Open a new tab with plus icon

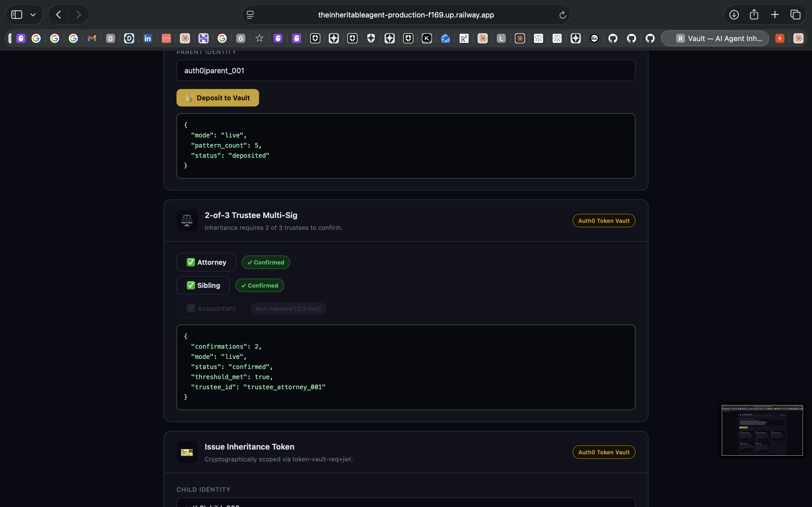[775, 15]
